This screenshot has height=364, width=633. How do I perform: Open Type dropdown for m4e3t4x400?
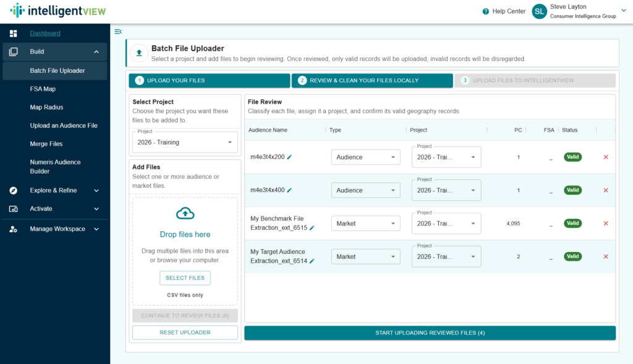[366, 190]
